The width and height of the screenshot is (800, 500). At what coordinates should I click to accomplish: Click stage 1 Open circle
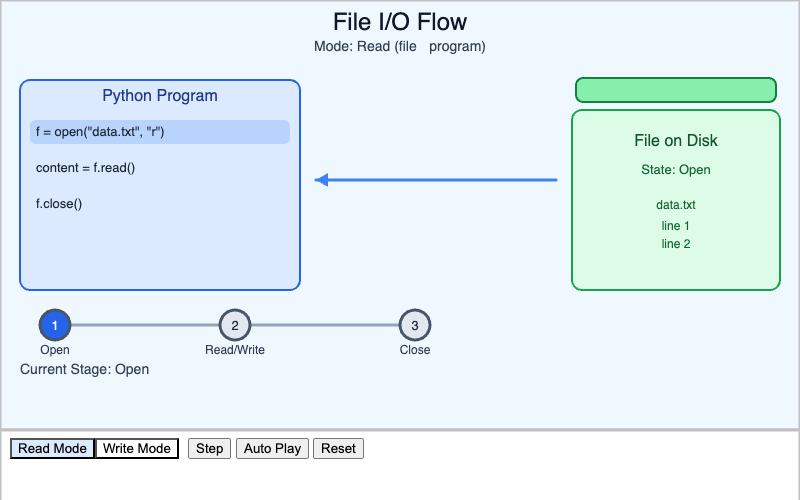click(x=55, y=325)
